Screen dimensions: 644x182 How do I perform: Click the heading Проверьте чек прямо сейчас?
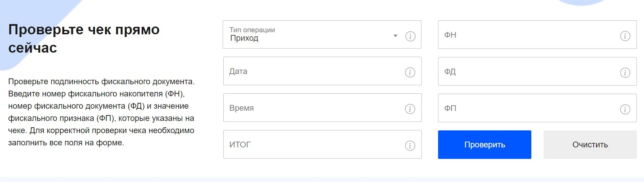point(84,39)
